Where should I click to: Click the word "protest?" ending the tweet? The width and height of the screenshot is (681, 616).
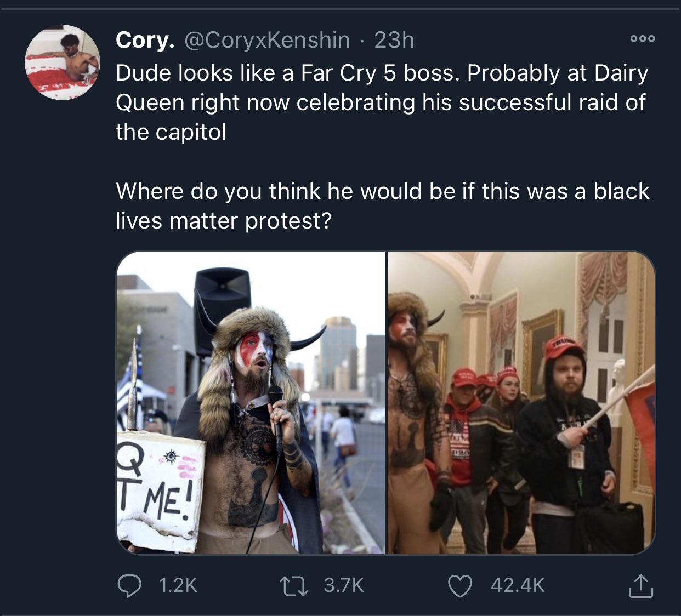[288, 221]
